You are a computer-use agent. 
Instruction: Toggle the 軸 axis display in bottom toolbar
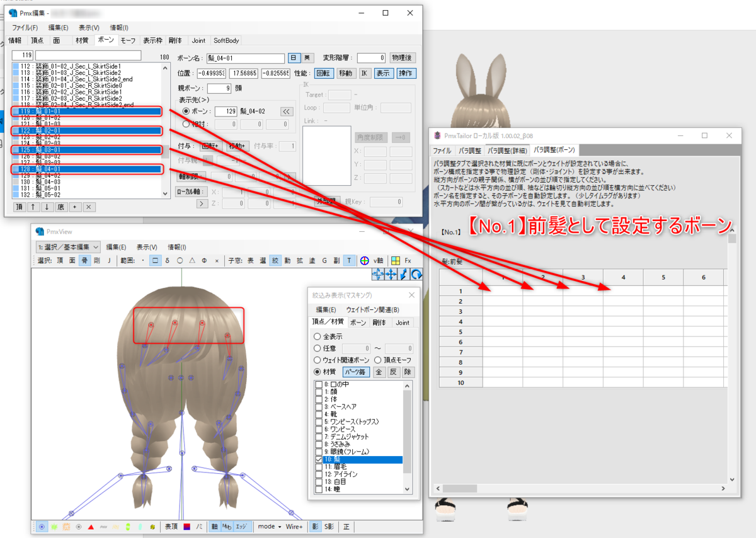click(x=215, y=526)
